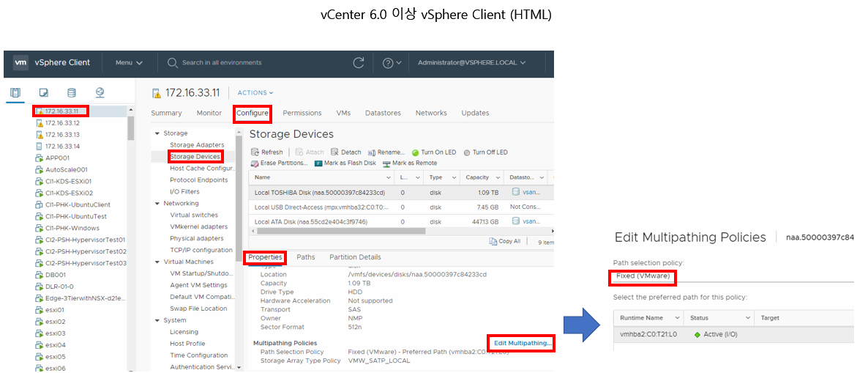Switch to the Updates tab
The image size is (868, 373).
(x=476, y=113)
